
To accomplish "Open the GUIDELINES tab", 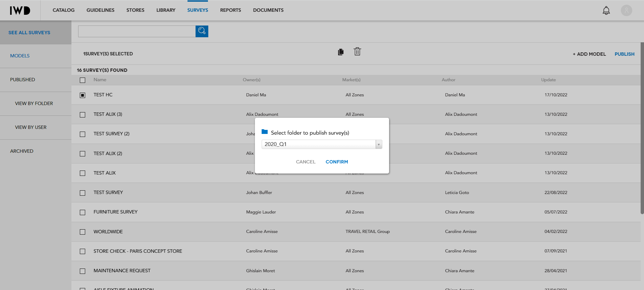I will [x=100, y=10].
